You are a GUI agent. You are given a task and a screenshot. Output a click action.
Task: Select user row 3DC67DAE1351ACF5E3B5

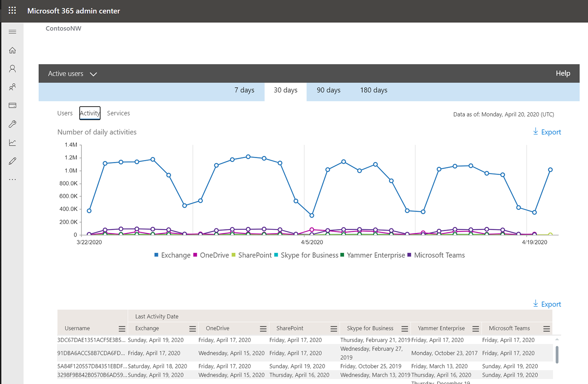(x=305, y=340)
